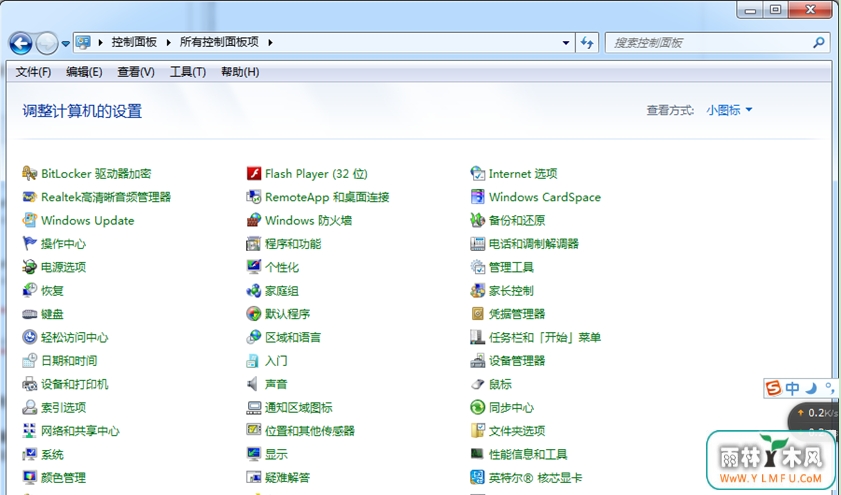841x495 pixels.
Task: Open the 编辑(E) menu
Action: click(84, 72)
